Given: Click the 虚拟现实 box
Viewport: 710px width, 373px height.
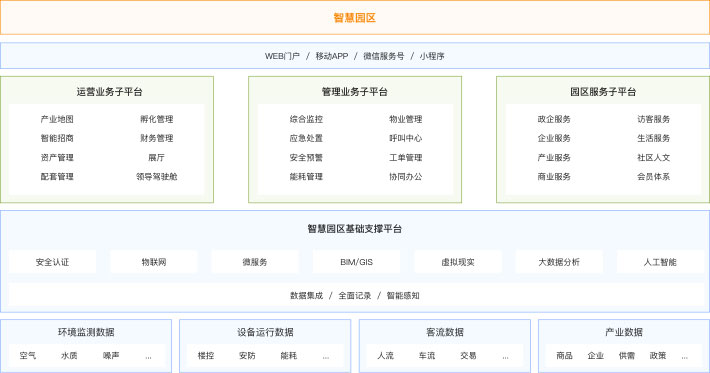Looking at the screenshot, I should [458, 262].
